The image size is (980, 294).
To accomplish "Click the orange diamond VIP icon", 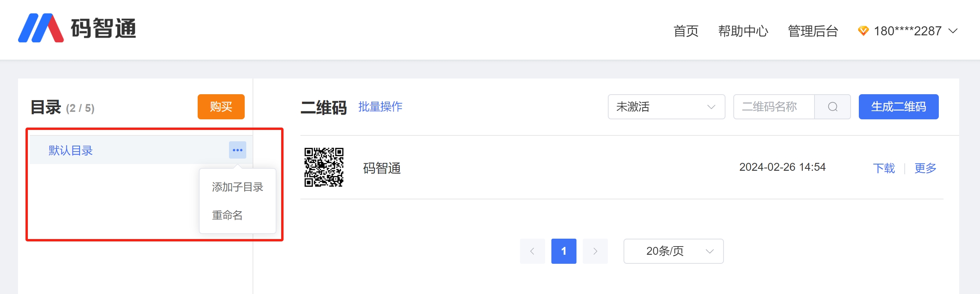I will pyautogui.click(x=863, y=31).
